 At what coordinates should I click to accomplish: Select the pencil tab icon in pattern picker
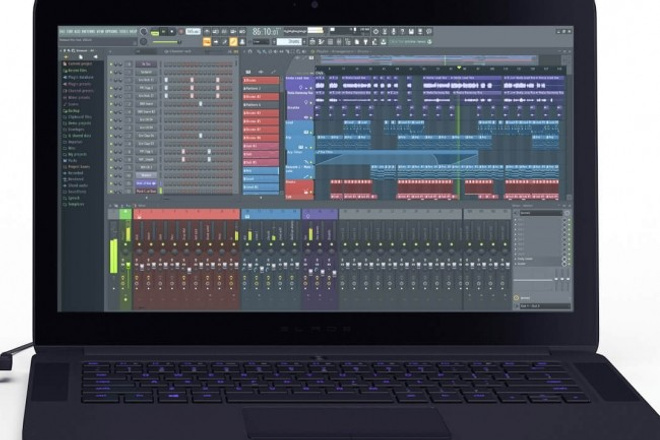[274, 72]
